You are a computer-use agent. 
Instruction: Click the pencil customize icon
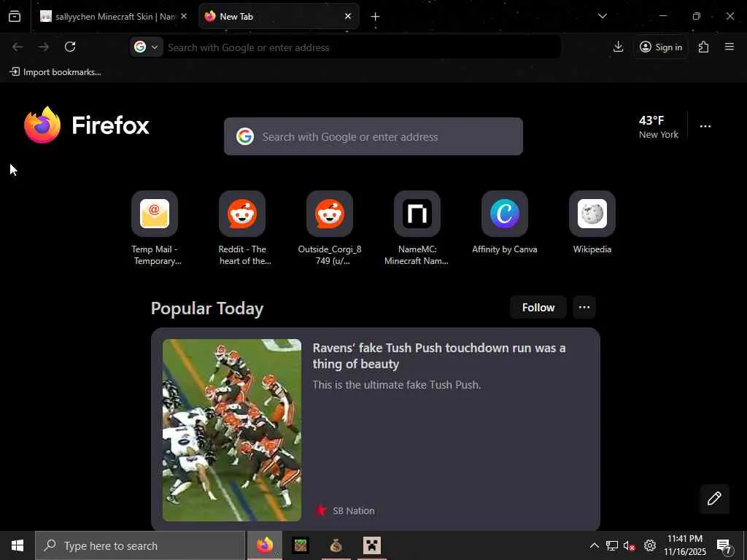click(714, 498)
